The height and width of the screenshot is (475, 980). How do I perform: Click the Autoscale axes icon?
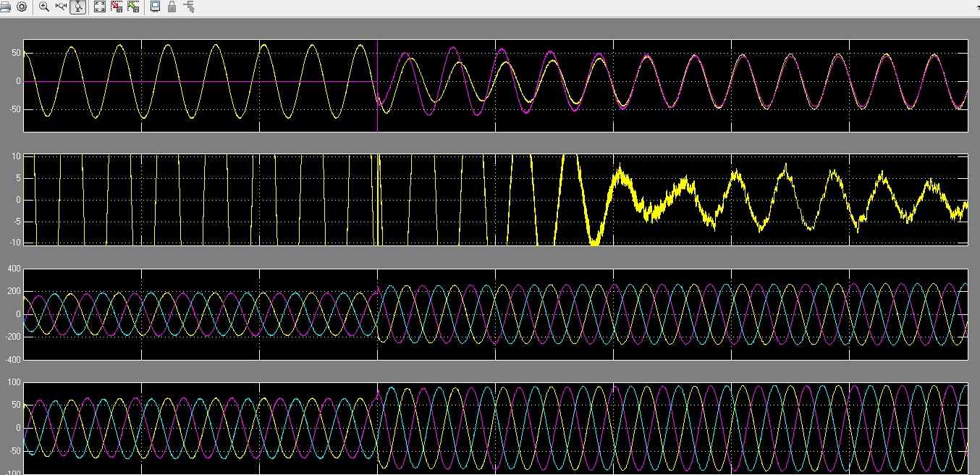click(x=100, y=7)
